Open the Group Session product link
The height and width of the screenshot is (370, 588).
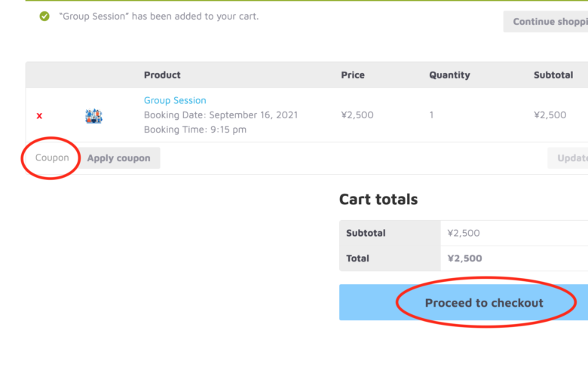click(x=175, y=100)
